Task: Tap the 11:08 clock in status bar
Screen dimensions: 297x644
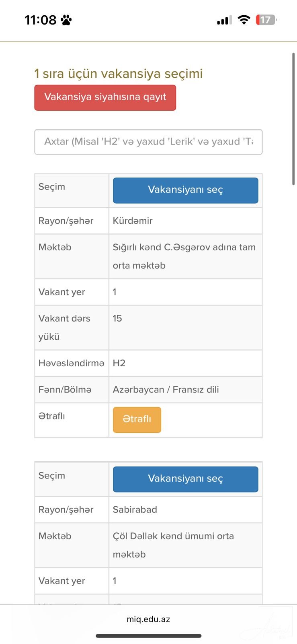Action: (40, 20)
